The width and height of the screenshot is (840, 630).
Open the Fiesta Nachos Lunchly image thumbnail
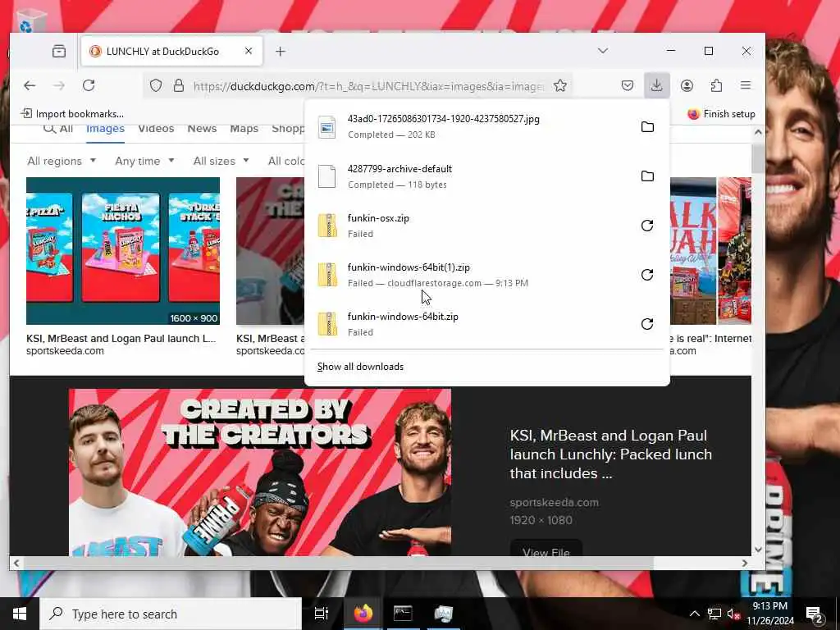pos(123,251)
